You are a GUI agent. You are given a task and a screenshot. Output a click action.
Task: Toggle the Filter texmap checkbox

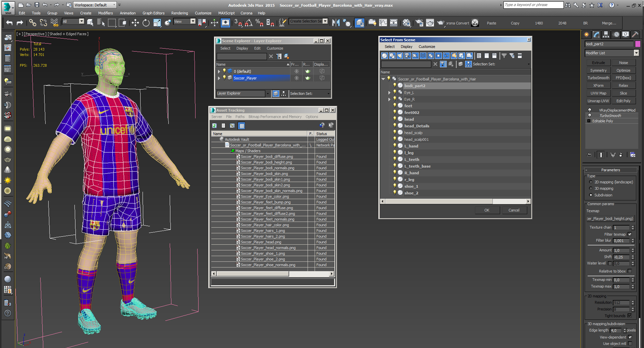[x=630, y=234]
